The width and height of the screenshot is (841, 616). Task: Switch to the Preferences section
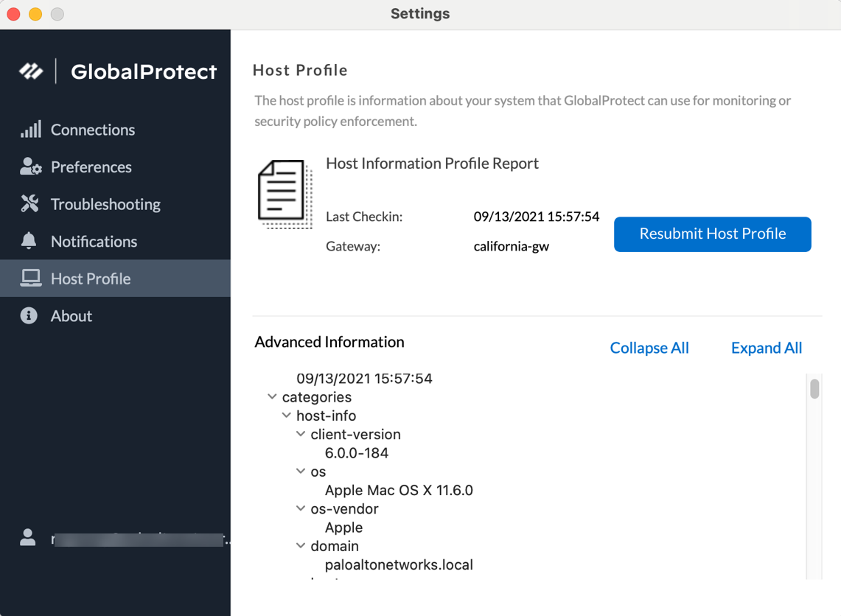tap(91, 167)
